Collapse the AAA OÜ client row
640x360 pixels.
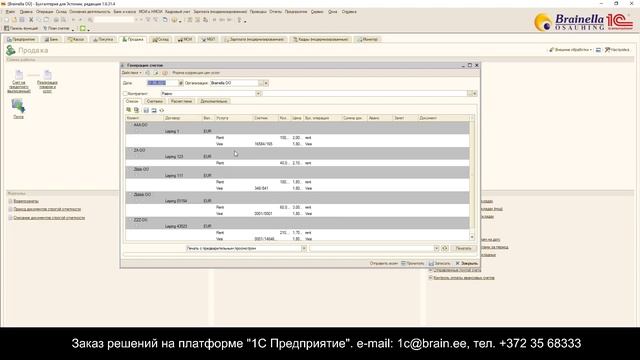pos(130,125)
